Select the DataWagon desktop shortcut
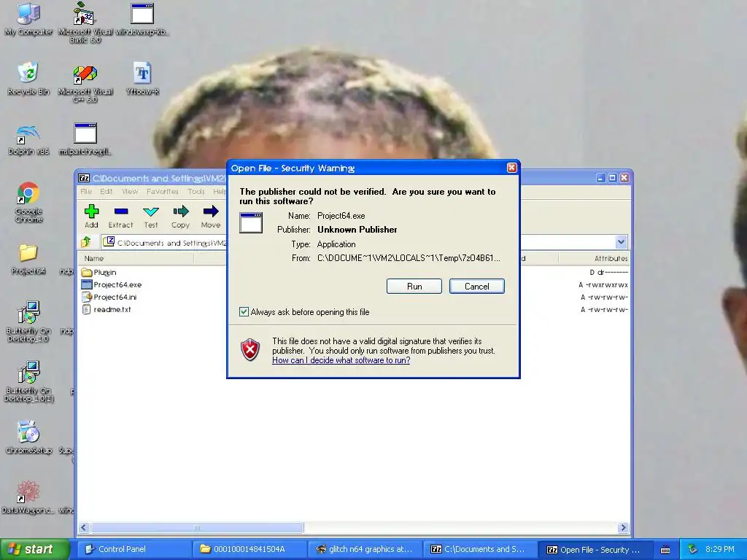The width and height of the screenshot is (747, 560). click(28, 497)
